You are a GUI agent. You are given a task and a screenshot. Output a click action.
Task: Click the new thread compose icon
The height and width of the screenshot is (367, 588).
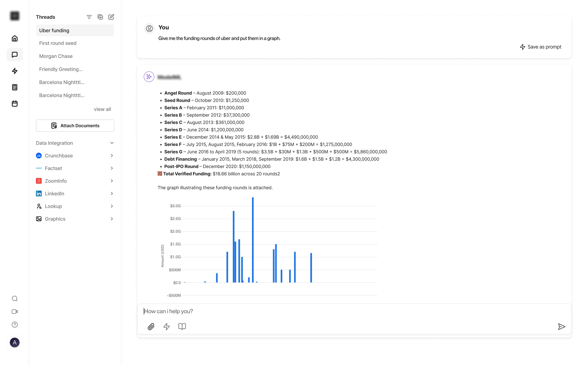pos(111,17)
